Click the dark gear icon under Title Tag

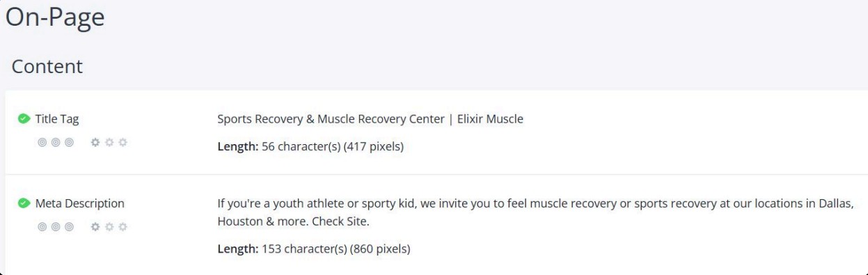pos(96,142)
